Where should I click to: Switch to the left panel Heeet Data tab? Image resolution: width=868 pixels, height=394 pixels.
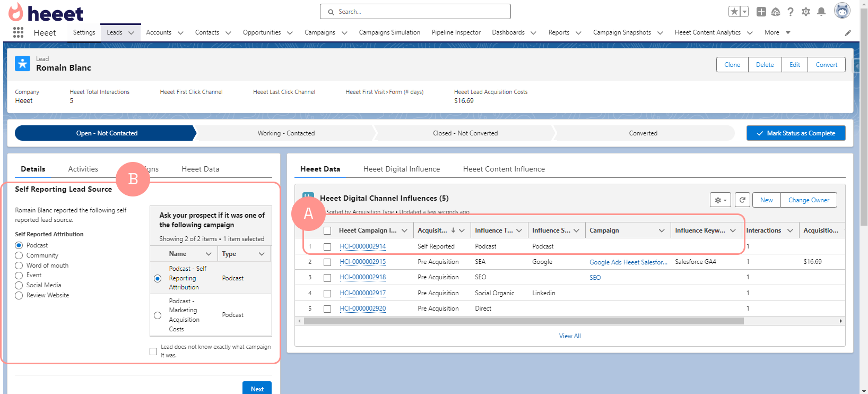[201, 169]
